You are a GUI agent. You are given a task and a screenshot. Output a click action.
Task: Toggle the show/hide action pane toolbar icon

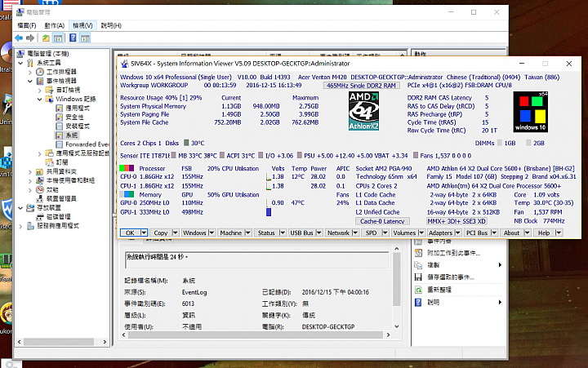point(85,38)
